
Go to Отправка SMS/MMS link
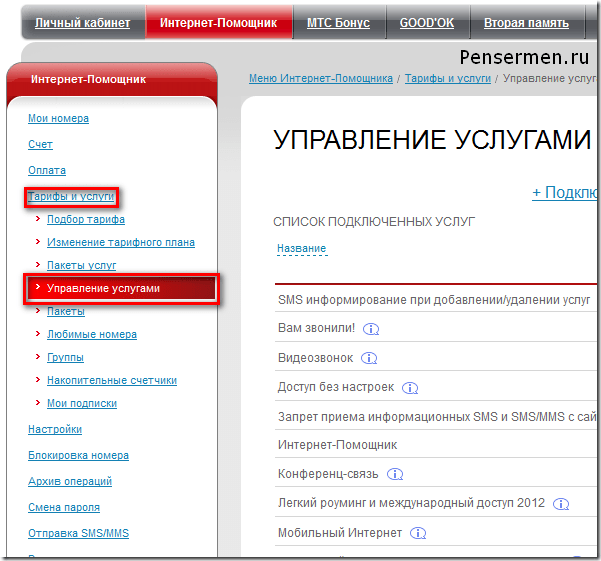[x=78, y=533]
